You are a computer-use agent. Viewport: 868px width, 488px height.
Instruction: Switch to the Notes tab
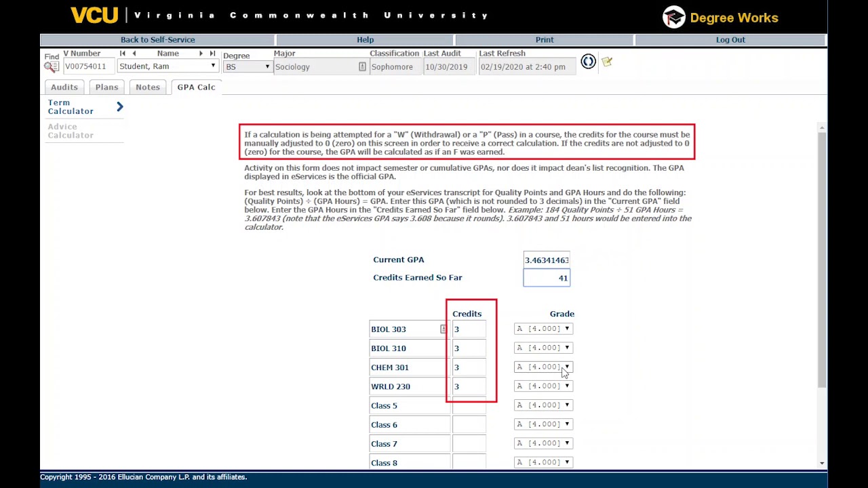pos(148,87)
